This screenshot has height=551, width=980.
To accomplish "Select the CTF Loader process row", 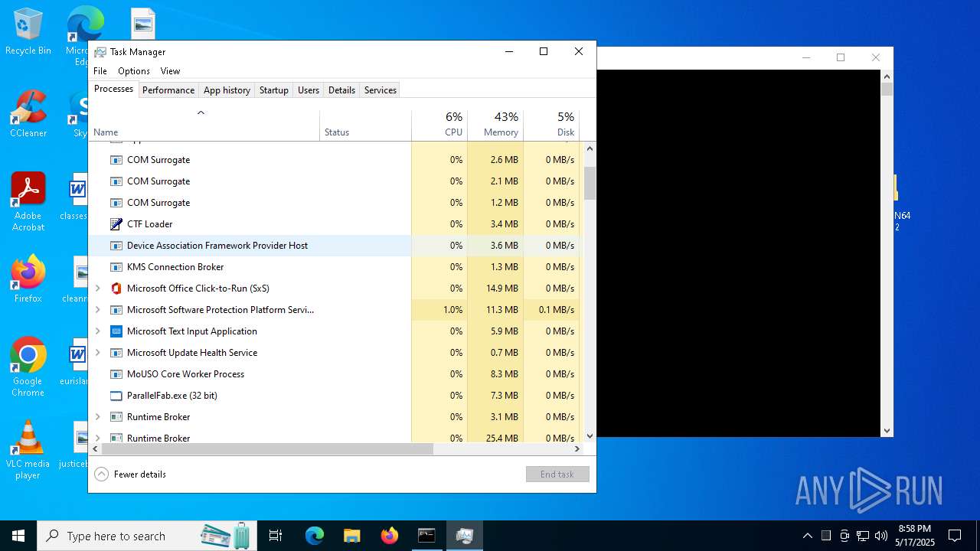I will click(x=335, y=224).
